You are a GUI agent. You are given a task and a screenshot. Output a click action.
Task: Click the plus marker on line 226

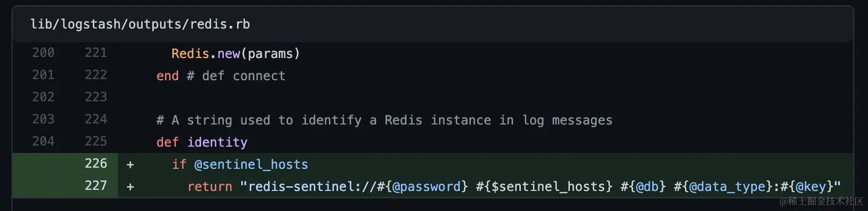[130, 165]
